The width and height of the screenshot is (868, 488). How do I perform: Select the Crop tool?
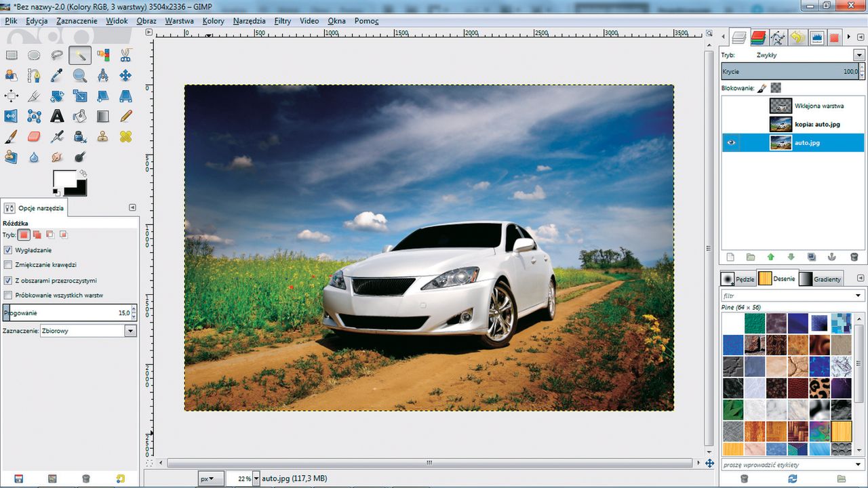pos(34,96)
